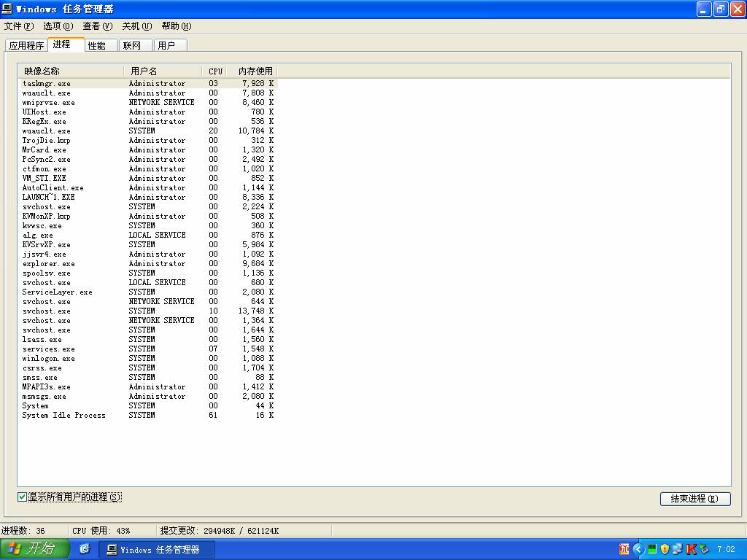This screenshot has height=560, width=747.
Task: Expand hidden tray icons with the arrow
Action: tap(638, 550)
